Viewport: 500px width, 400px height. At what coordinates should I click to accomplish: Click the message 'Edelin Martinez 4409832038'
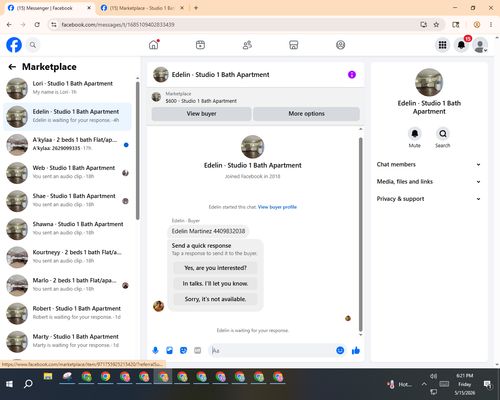click(x=208, y=231)
